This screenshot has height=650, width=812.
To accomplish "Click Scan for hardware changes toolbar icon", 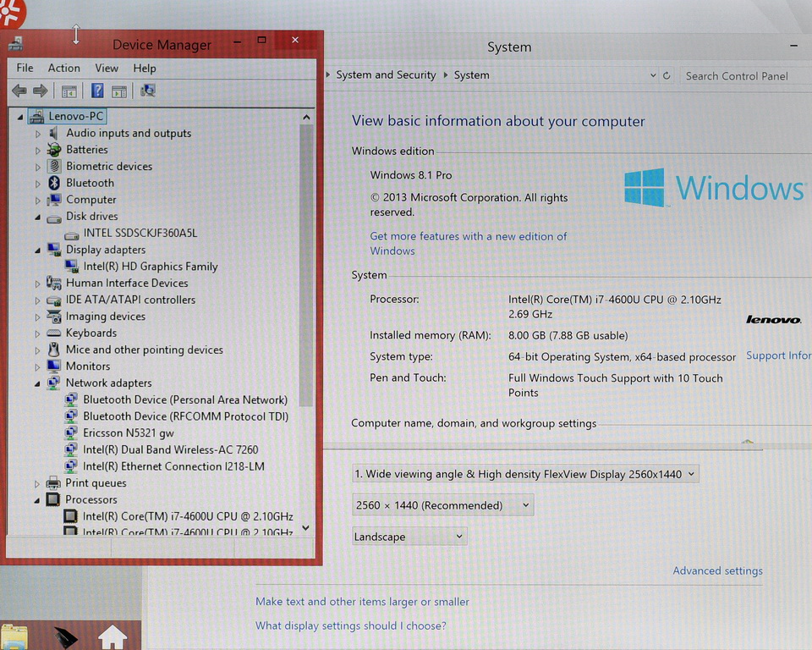I will click(147, 91).
